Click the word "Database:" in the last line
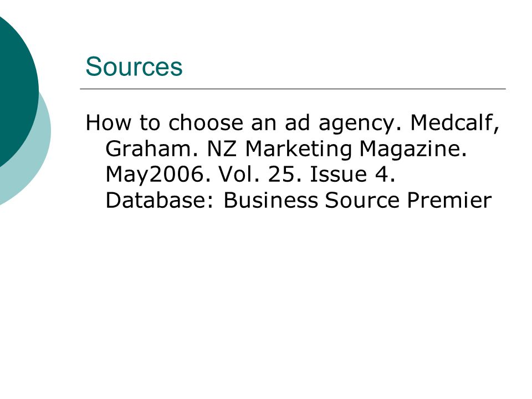This screenshot has width=532, height=399. click(160, 200)
